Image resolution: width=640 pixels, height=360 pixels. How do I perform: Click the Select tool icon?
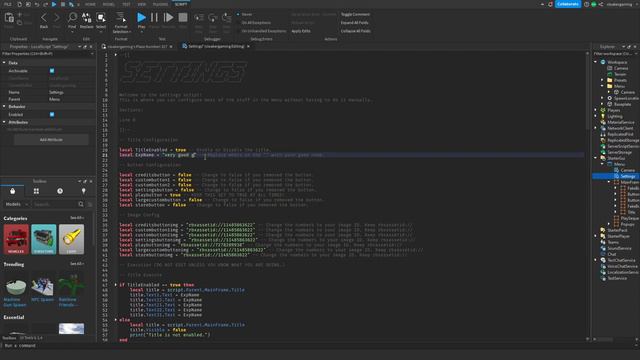tap(101, 17)
